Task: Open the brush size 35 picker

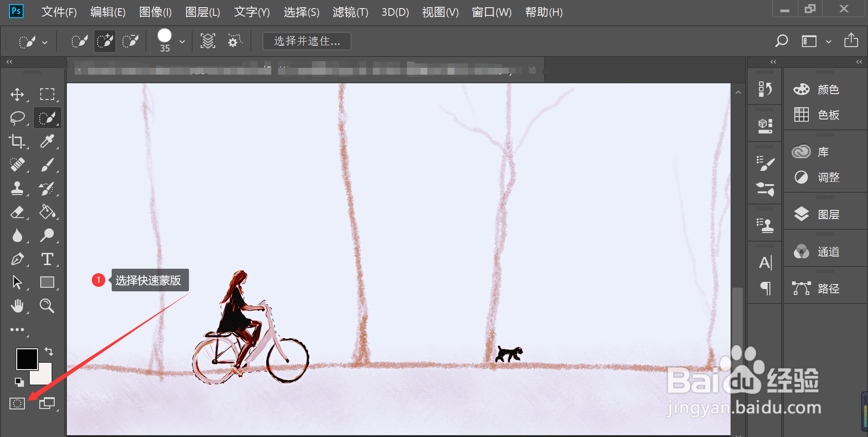Action: 165,40
